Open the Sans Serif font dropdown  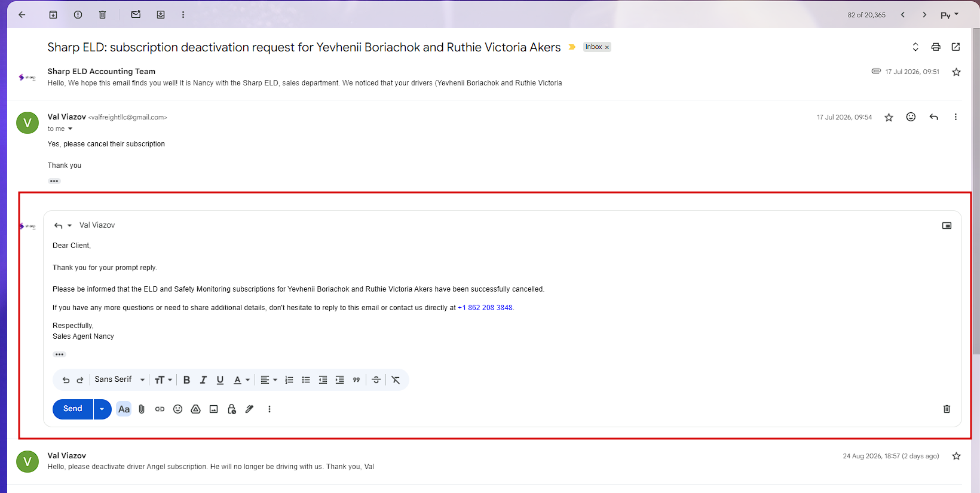[x=120, y=379]
